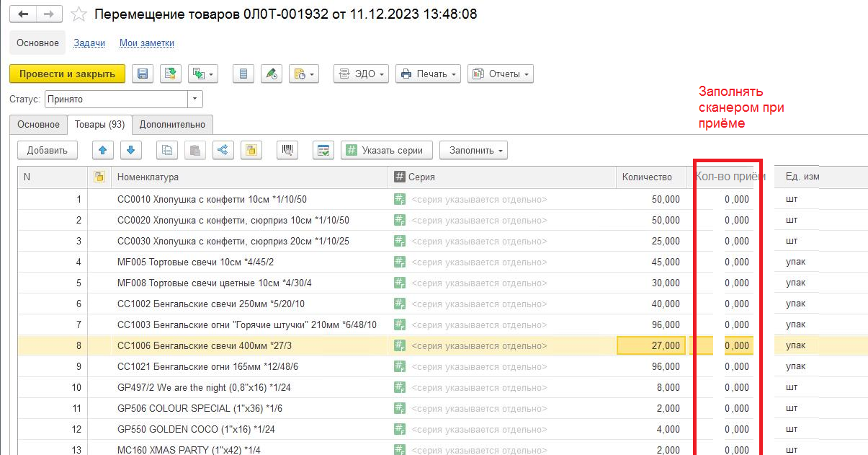Expand the Отчеты dropdown menu

pos(500,74)
